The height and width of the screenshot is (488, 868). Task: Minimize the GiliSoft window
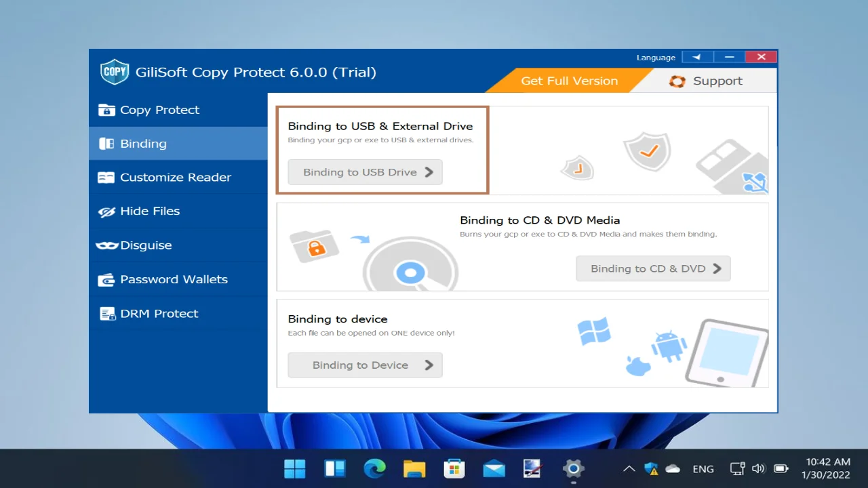pos(730,58)
